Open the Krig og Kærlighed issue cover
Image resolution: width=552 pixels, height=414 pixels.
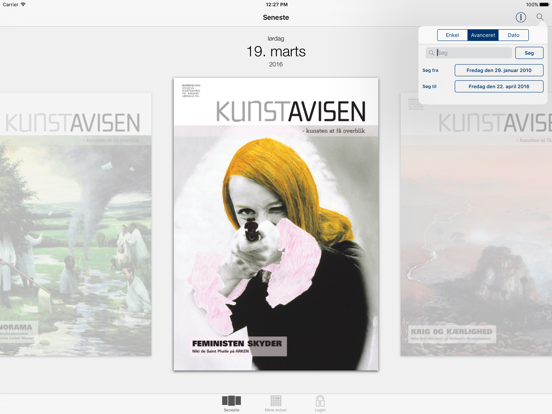pyautogui.click(x=476, y=225)
